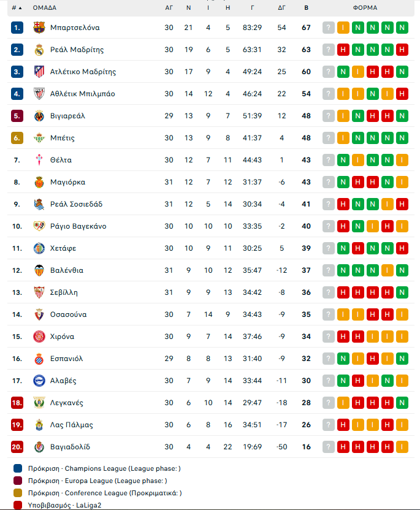Sort by the ΔΓ goal difference header

click(x=281, y=8)
